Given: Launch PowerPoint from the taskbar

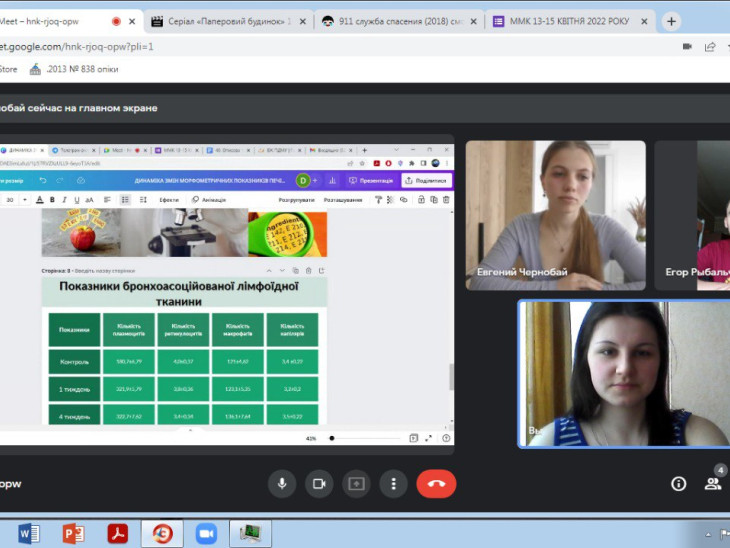Looking at the screenshot, I should click(x=74, y=534).
